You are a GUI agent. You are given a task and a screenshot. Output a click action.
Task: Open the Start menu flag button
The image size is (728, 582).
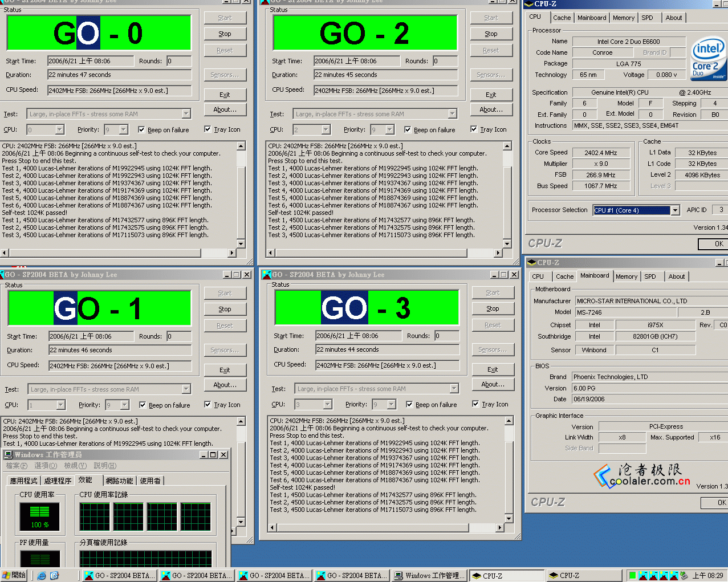pyautogui.click(x=14, y=575)
